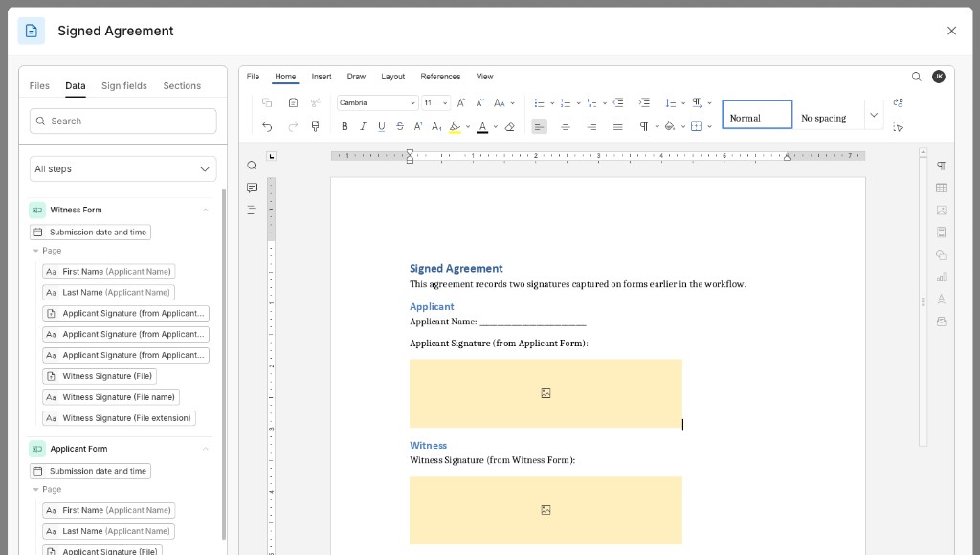Image resolution: width=980 pixels, height=555 pixels.
Task: Click the Replace icon in the ribbon
Action: (x=898, y=102)
